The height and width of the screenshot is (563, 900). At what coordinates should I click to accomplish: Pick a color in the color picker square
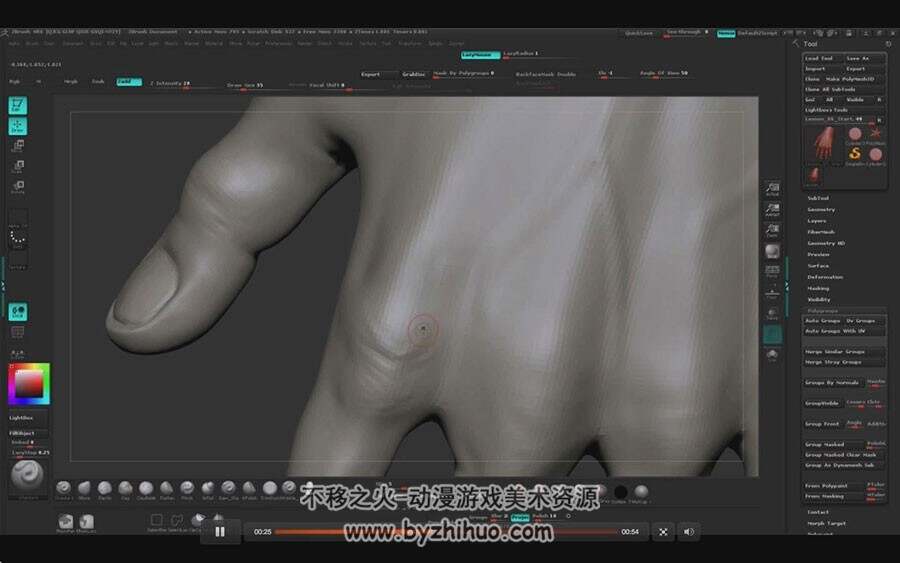click(x=29, y=383)
